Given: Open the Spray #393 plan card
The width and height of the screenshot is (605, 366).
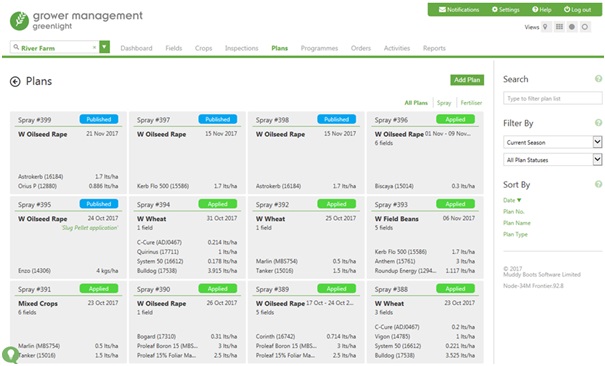Looking at the screenshot, I should [x=425, y=238].
